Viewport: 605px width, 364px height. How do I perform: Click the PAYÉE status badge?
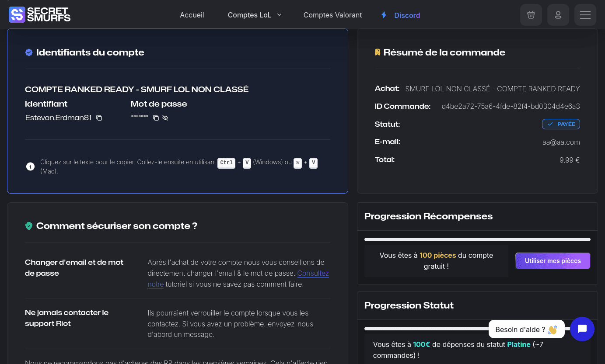point(561,124)
